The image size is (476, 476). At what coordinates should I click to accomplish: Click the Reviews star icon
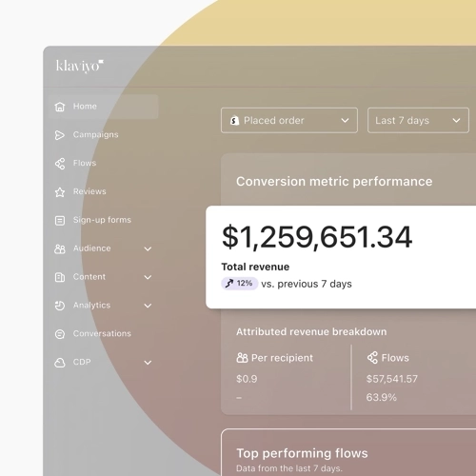click(60, 192)
